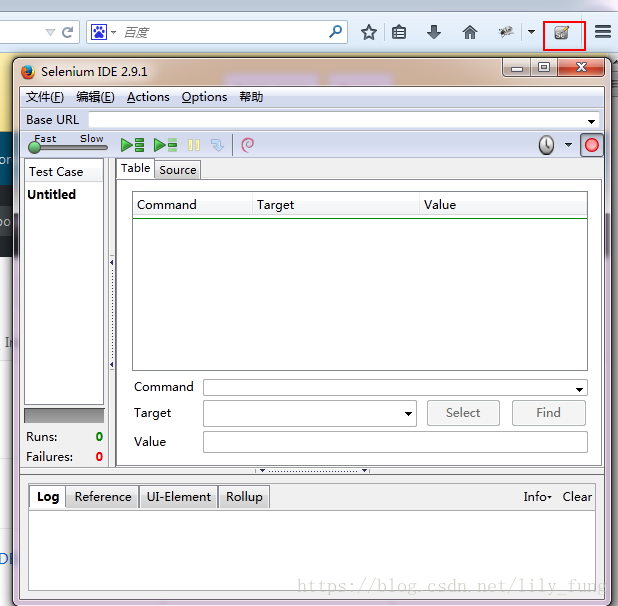Image resolution: width=618 pixels, height=606 pixels.
Task: Click the Firebug bug icon
Action: click(x=506, y=32)
